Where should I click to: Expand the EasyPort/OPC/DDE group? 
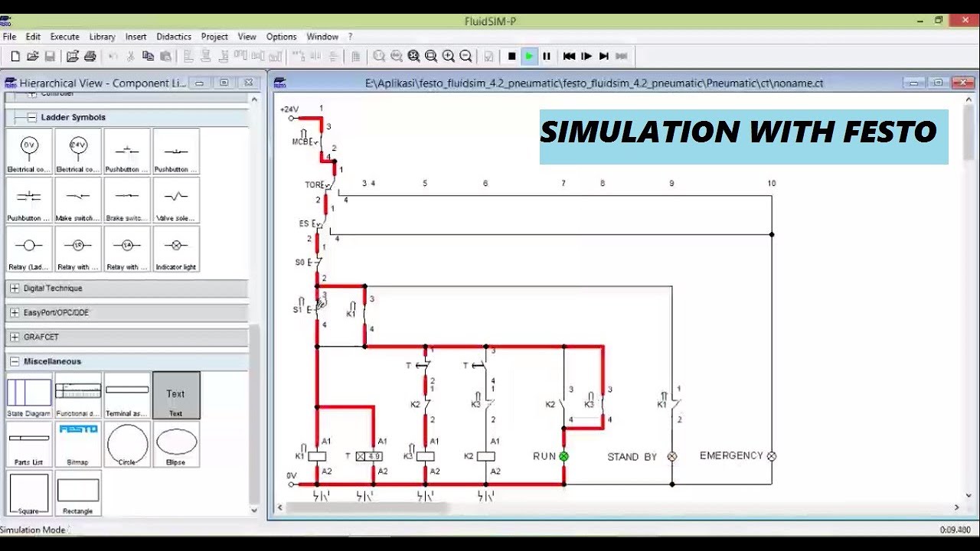click(15, 313)
